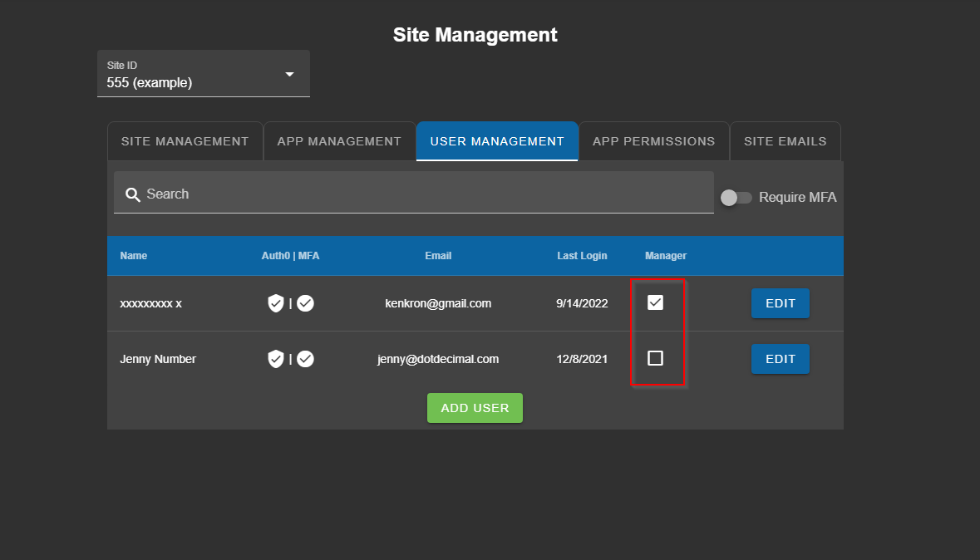Click Auth0 shield icon for kenkron@gmail.com
This screenshot has height=560, width=980.
[276, 303]
